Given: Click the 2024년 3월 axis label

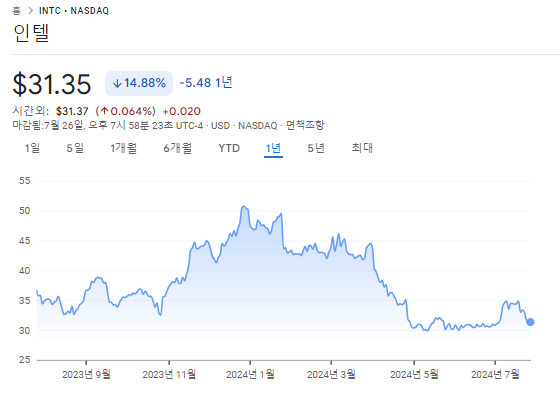Looking at the screenshot, I should click(x=331, y=374).
